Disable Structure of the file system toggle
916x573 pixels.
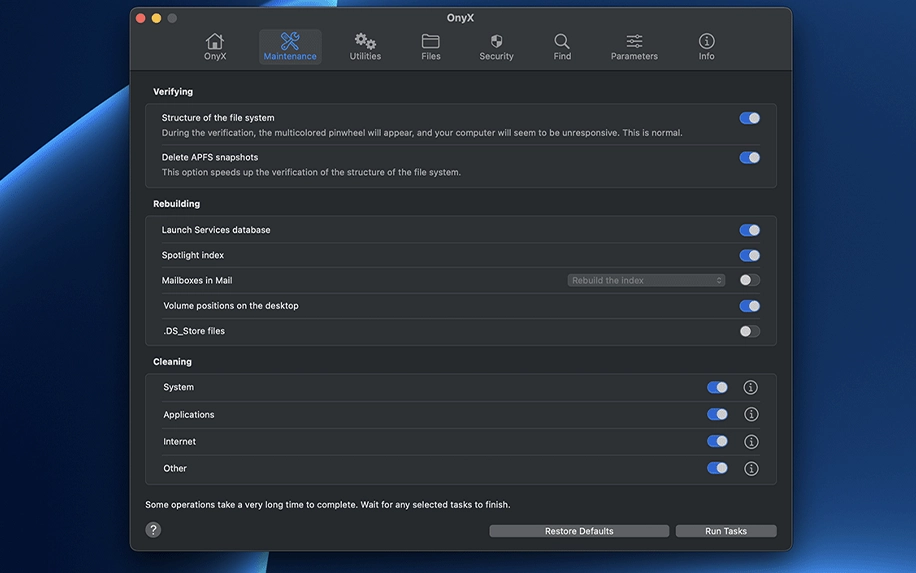pos(749,118)
